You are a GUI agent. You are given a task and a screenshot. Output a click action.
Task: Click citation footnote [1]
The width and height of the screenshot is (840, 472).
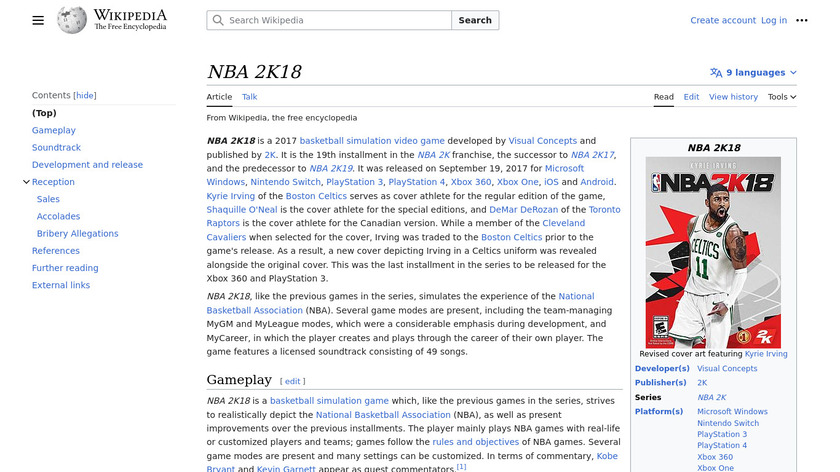[461, 467]
